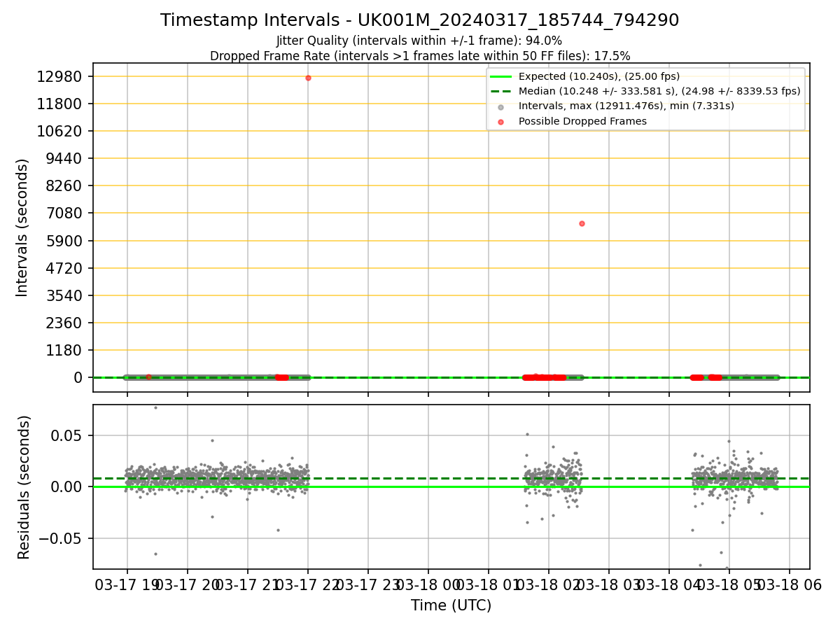
Task: Click the Expected (10.240s) legend entry
Action: coord(598,76)
